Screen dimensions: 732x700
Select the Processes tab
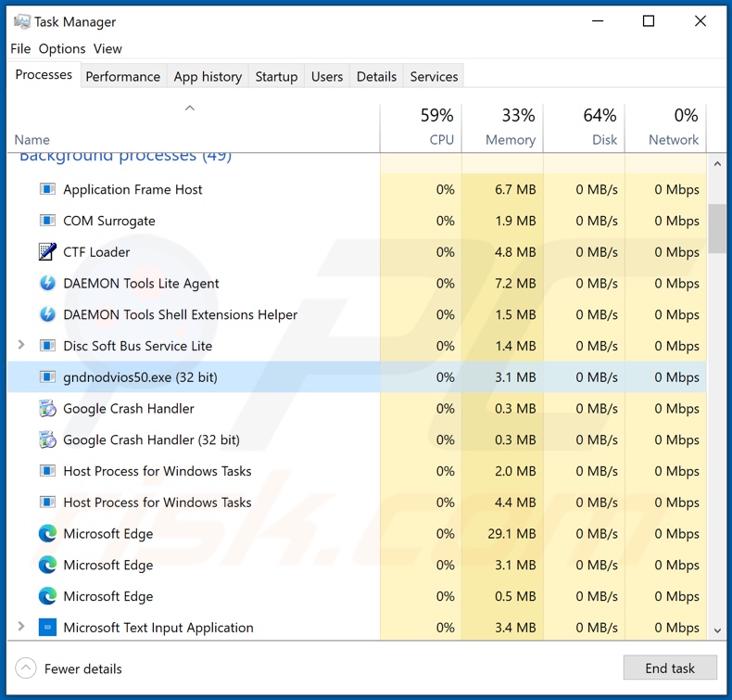click(x=44, y=75)
